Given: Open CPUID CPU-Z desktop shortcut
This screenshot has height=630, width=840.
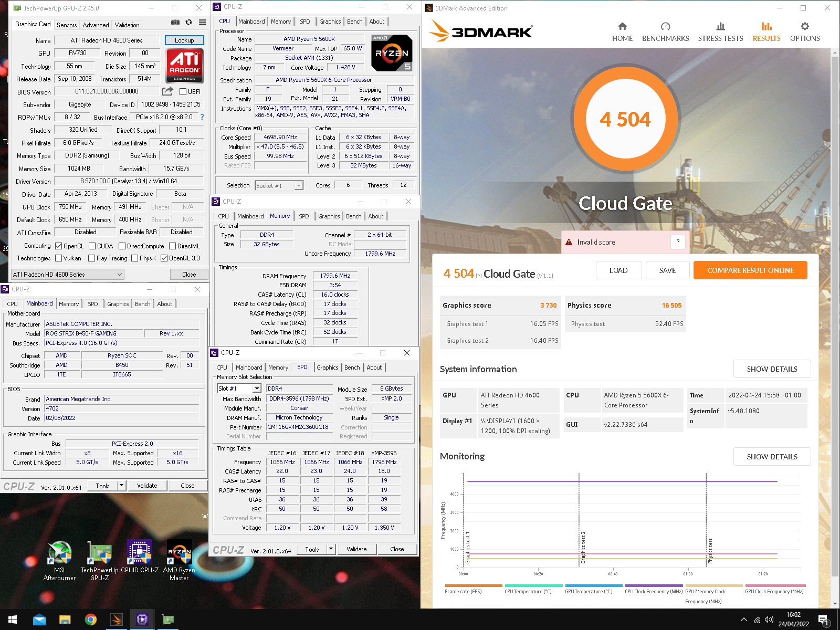Looking at the screenshot, I should pos(140,556).
